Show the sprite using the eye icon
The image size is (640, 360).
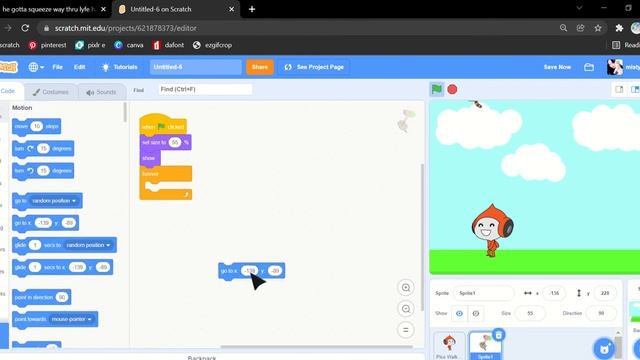tap(459, 313)
